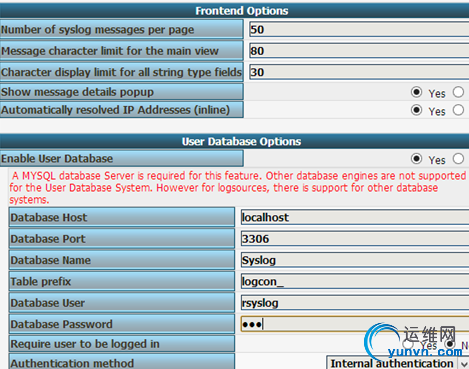Click the syslog messages per page field

359,29
